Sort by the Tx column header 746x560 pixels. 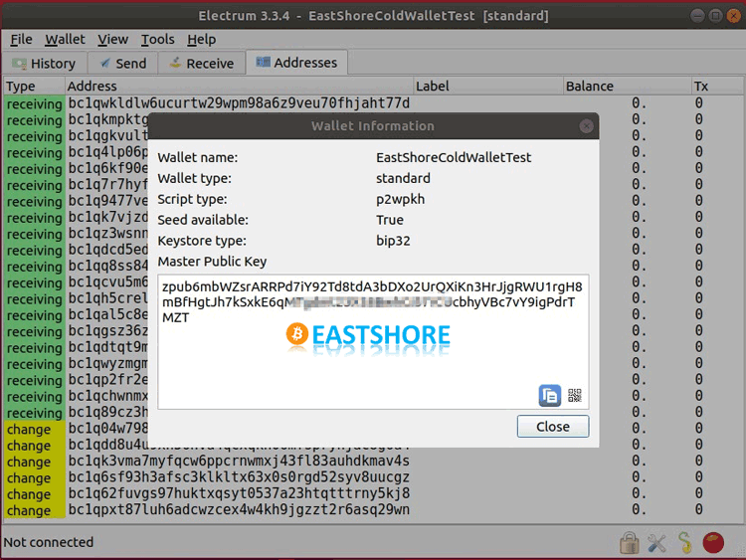pyautogui.click(x=717, y=87)
